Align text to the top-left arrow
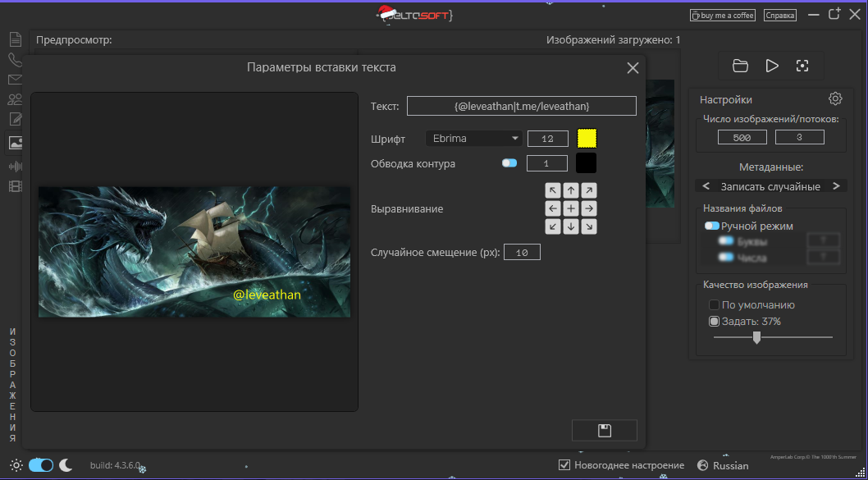868x480 pixels. (554, 190)
